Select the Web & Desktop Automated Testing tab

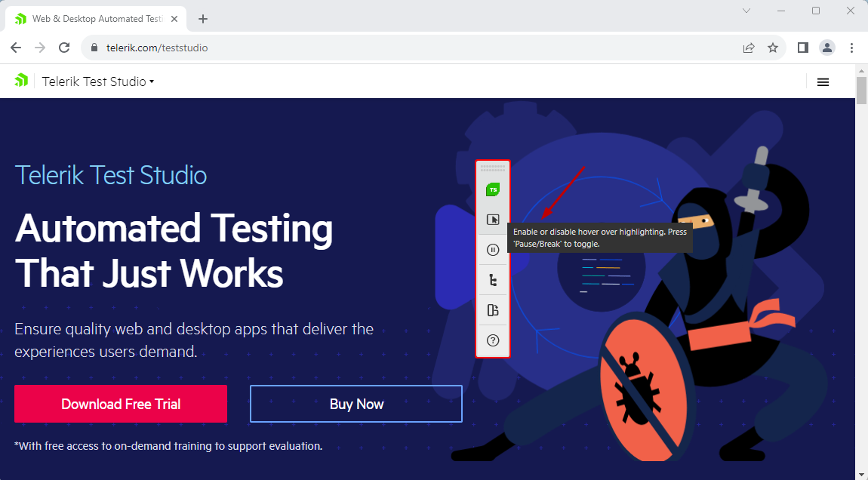click(95, 19)
